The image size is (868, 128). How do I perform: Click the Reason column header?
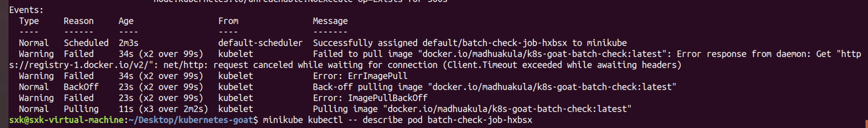[x=78, y=21]
